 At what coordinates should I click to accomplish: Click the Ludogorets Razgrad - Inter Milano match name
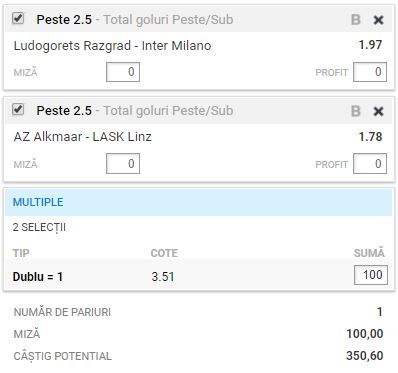[112, 46]
